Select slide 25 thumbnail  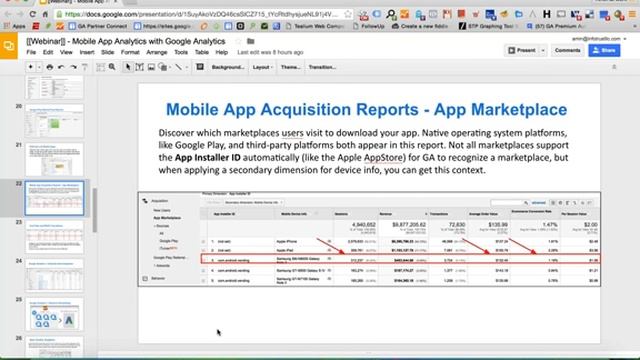54,314
